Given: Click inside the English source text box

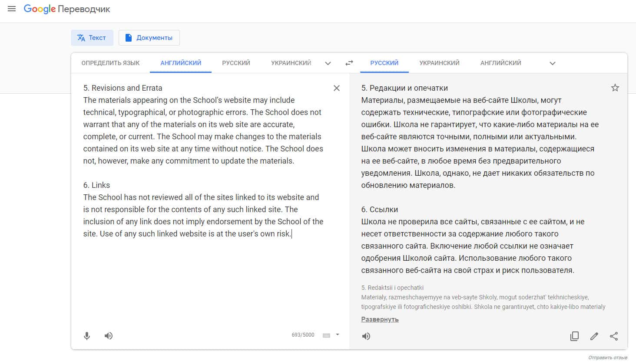Looking at the screenshot, I should (x=204, y=269).
